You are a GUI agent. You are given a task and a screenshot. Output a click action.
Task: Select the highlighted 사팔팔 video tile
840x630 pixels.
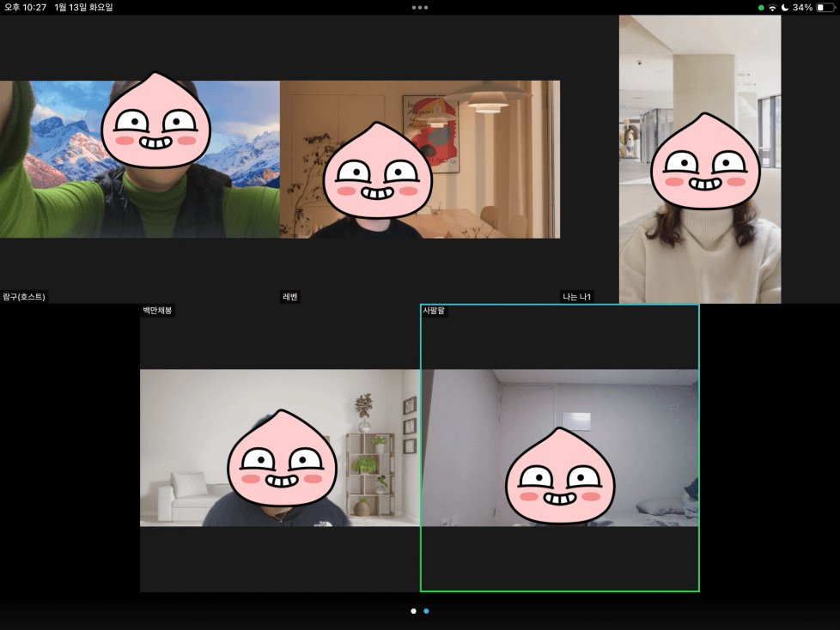tap(560, 447)
